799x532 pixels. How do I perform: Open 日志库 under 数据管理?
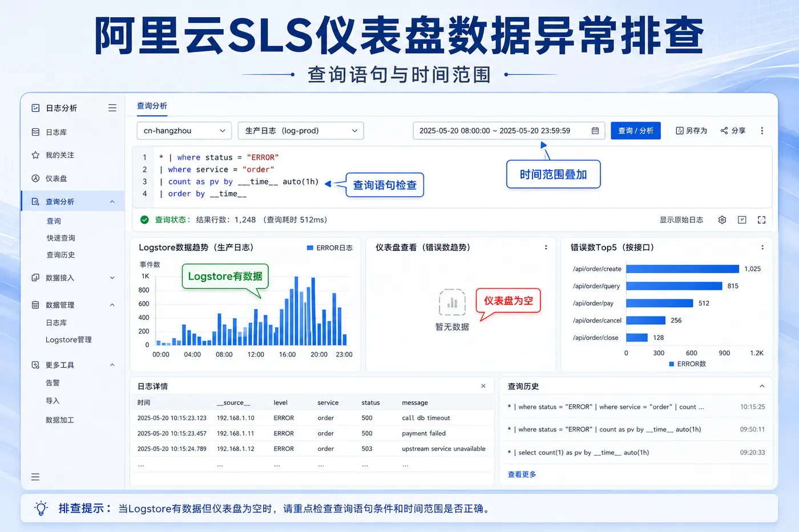click(x=57, y=323)
